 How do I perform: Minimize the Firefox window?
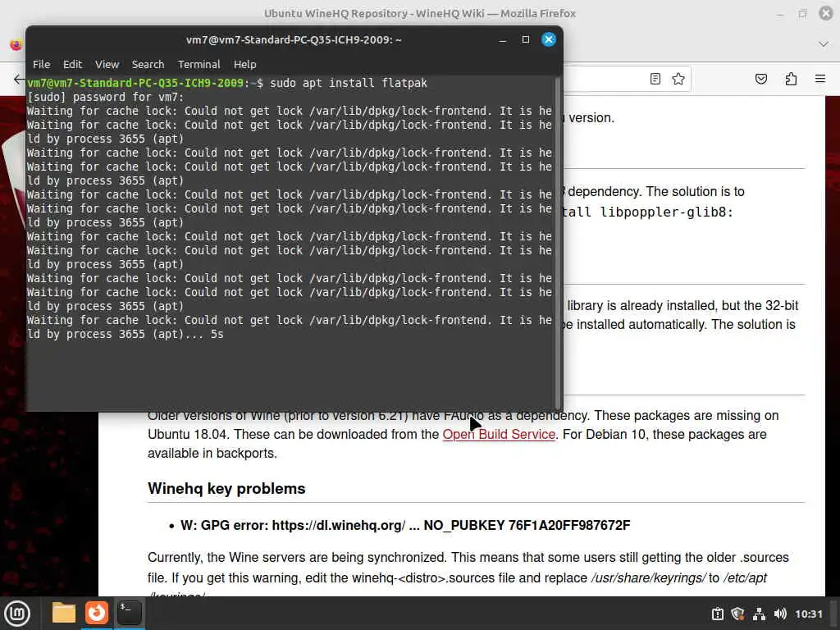point(779,13)
